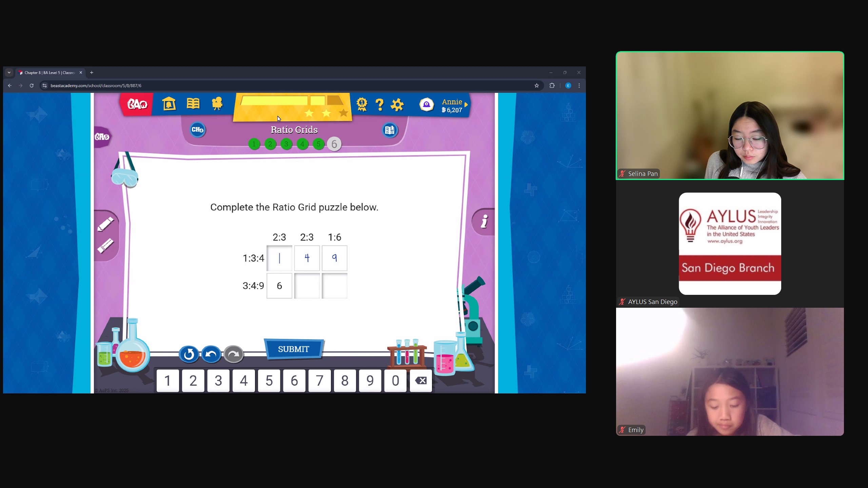This screenshot has height=488, width=868.
Task: Go to problem 5 circle
Action: coord(318,144)
